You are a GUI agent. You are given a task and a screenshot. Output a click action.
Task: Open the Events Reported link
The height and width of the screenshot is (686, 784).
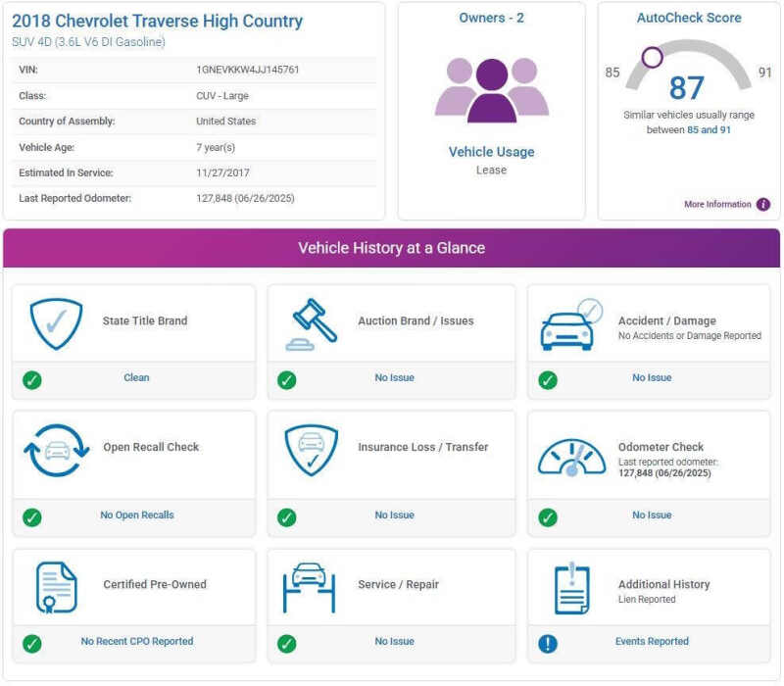point(652,642)
